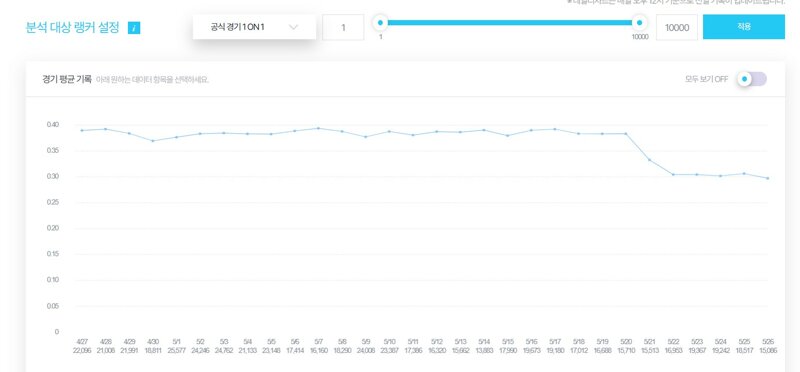Click the 0.05 y-axis label

tap(53, 306)
